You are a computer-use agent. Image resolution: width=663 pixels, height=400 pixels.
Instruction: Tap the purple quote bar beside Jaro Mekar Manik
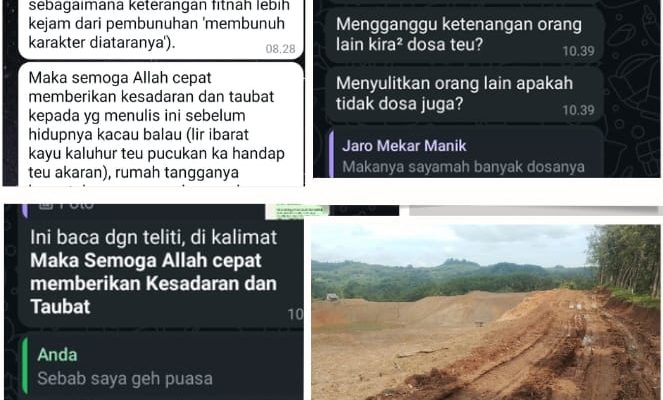[332, 154]
